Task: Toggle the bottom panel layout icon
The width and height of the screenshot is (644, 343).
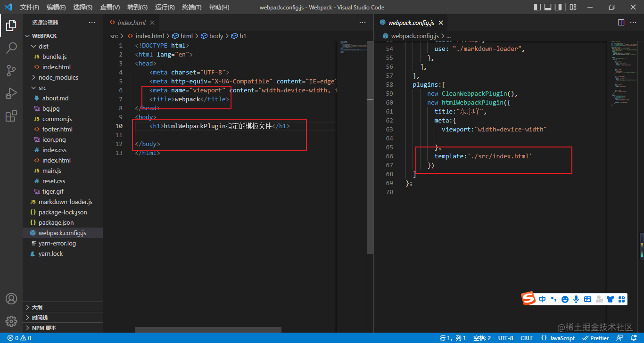Action: coord(548,7)
